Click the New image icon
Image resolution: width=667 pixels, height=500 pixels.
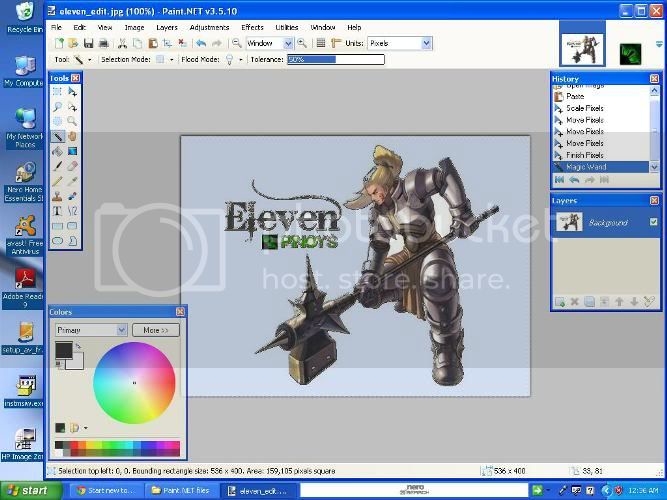[x=59, y=43]
